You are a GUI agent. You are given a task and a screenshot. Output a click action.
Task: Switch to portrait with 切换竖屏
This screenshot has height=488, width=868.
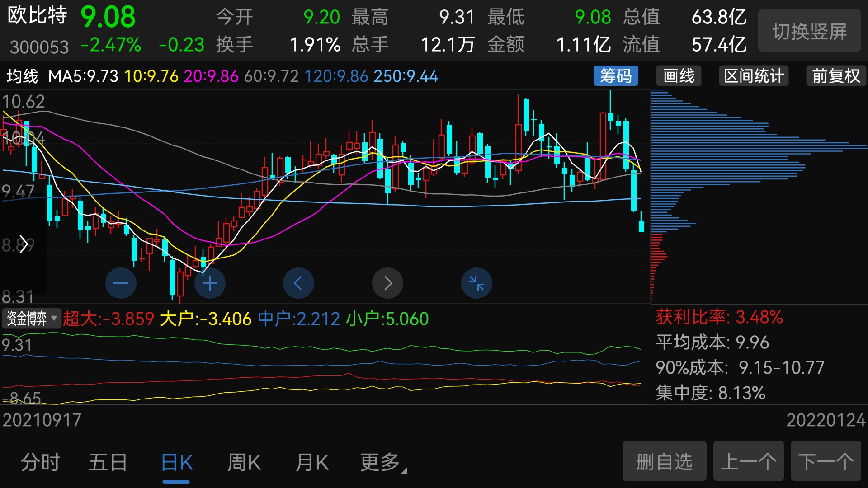[x=809, y=31]
